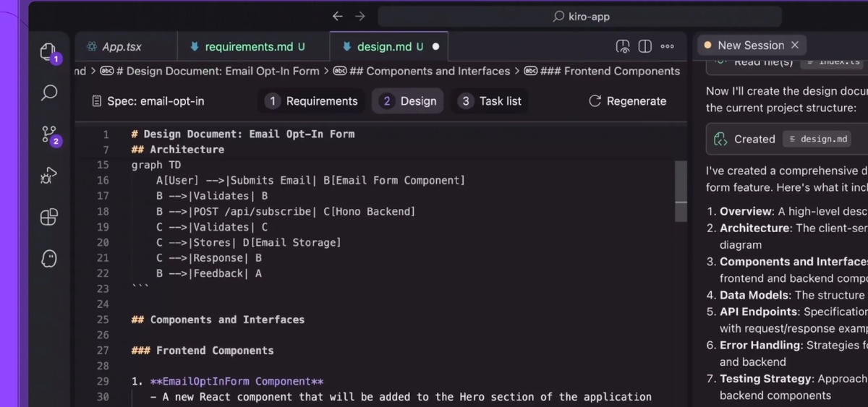Click line 'B -->|POST /api/subscribe| C[Hono Backend]'
The width and height of the screenshot is (868, 407).
click(286, 212)
